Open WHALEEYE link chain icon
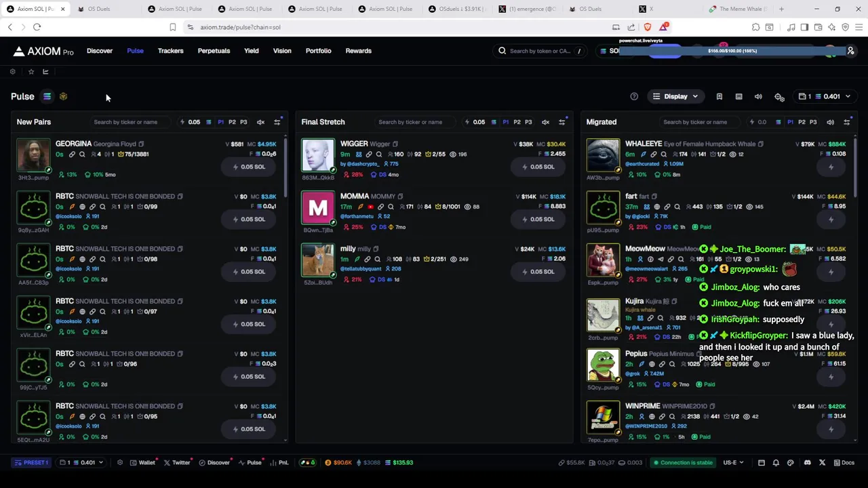The height and width of the screenshot is (488, 868). click(653, 155)
